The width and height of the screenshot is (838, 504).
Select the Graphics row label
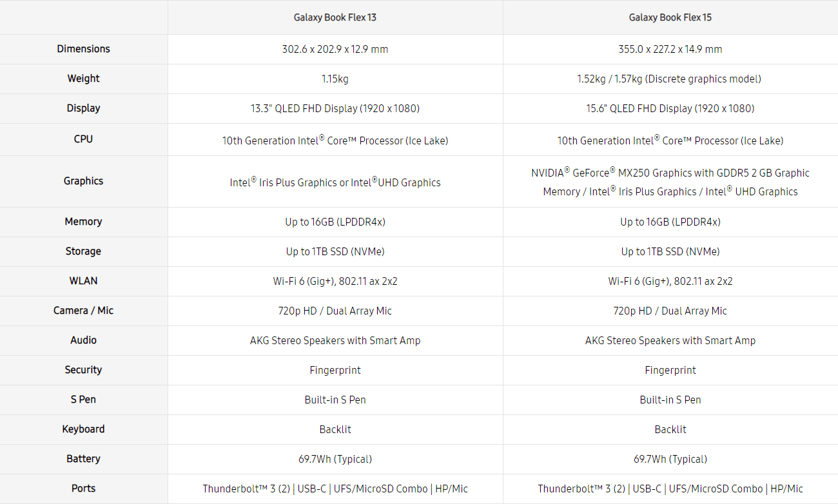click(83, 181)
